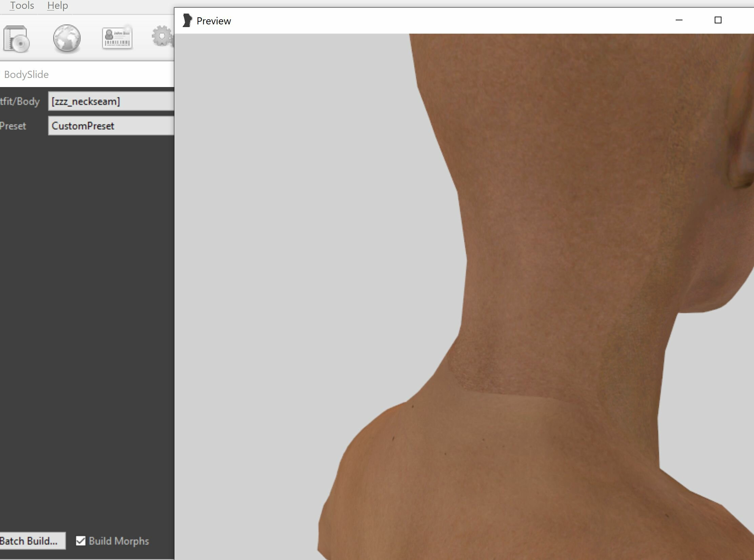The image size is (754, 560).
Task: Click the globe Nexus browser icon
Action: click(67, 38)
